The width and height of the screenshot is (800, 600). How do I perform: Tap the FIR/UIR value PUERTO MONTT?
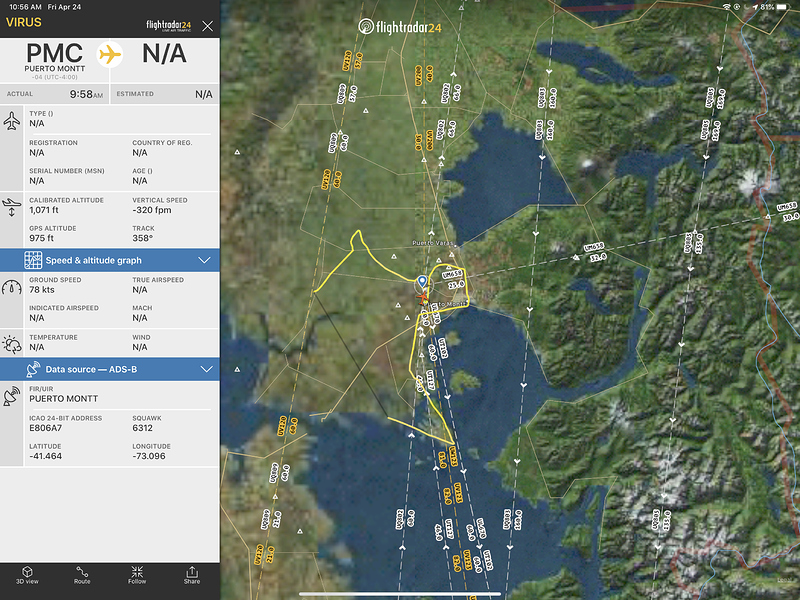[x=64, y=398]
